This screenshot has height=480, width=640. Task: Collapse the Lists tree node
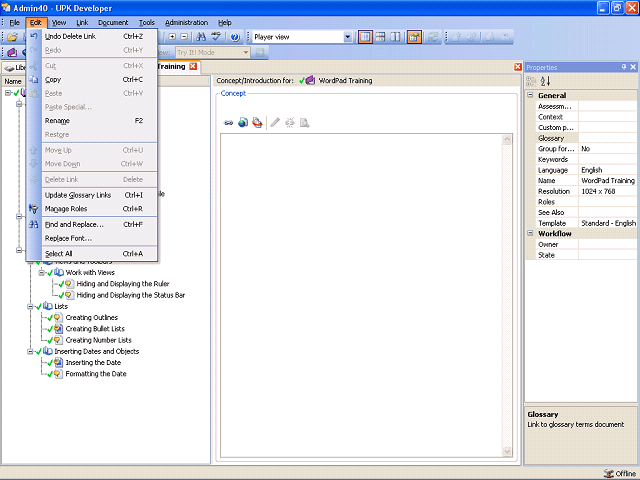30,306
